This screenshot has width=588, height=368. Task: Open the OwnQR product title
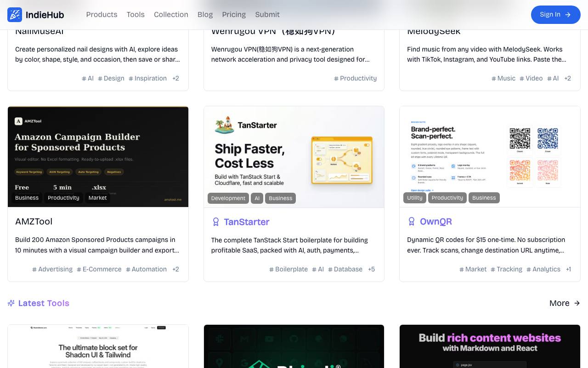pyautogui.click(x=436, y=222)
